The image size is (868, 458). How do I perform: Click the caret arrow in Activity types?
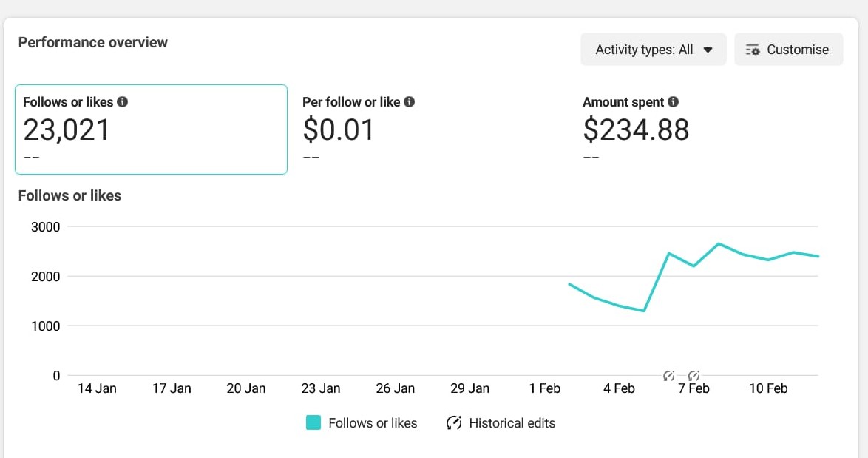tap(708, 50)
